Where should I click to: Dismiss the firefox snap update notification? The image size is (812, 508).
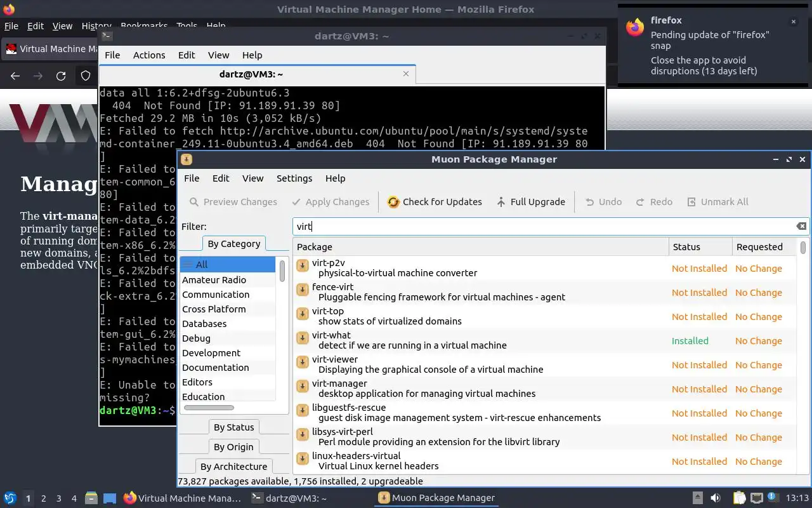[793, 22]
